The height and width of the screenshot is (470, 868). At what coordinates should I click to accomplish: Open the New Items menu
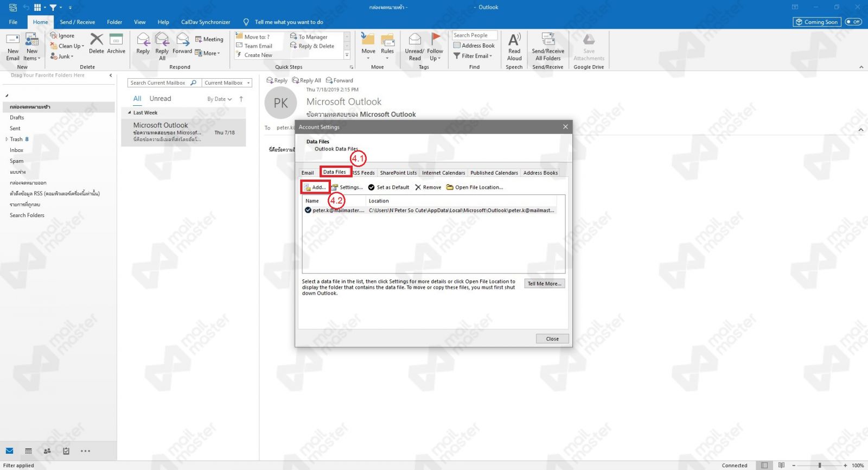tap(32, 47)
